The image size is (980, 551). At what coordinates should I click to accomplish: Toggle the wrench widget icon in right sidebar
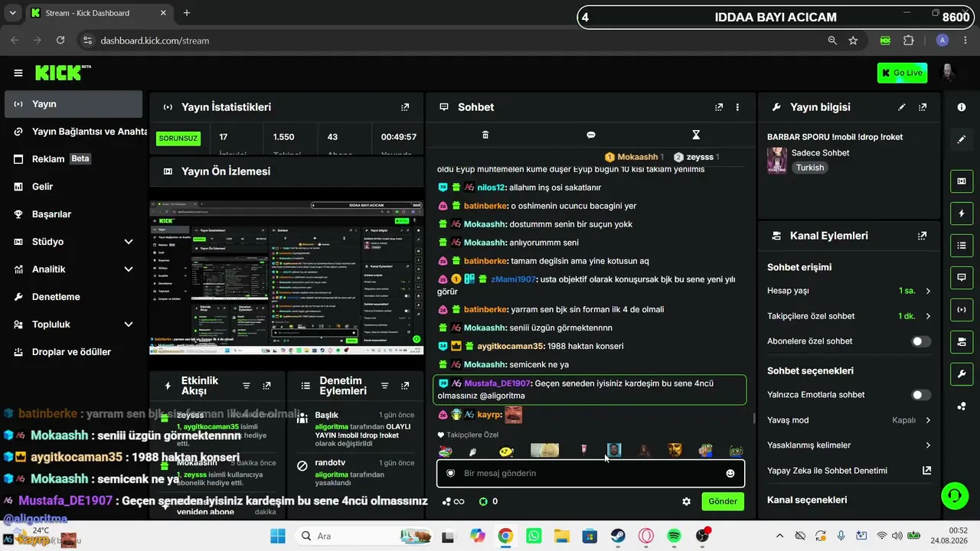[x=962, y=373]
